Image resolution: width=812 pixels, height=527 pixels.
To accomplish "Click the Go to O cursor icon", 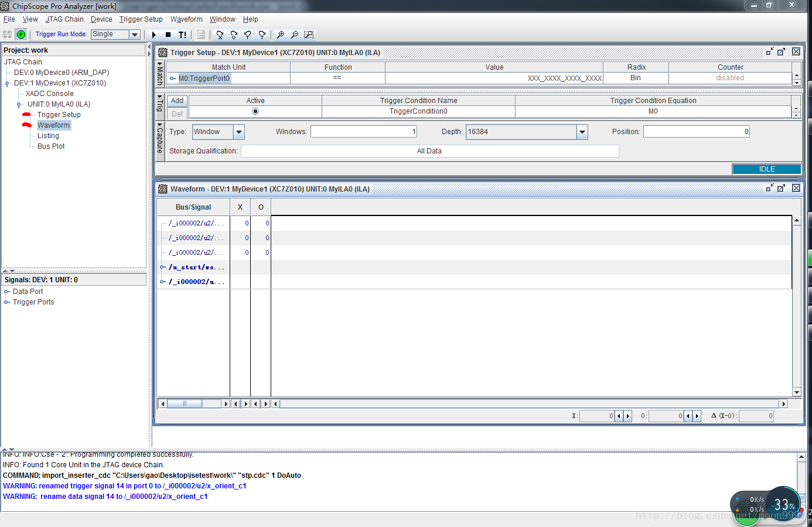I will [x=234, y=35].
